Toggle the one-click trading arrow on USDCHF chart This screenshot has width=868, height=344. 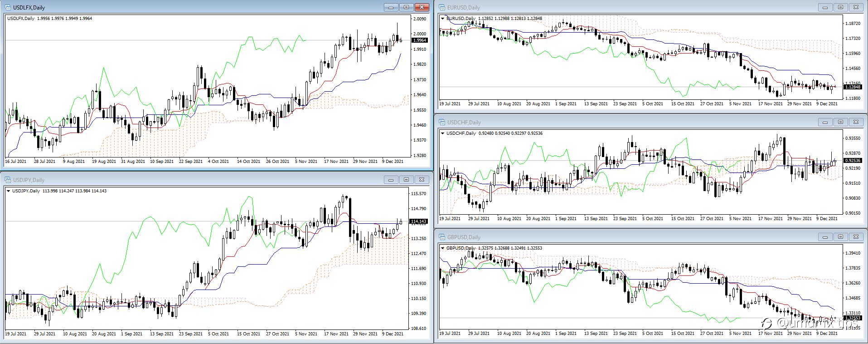point(442,133)
